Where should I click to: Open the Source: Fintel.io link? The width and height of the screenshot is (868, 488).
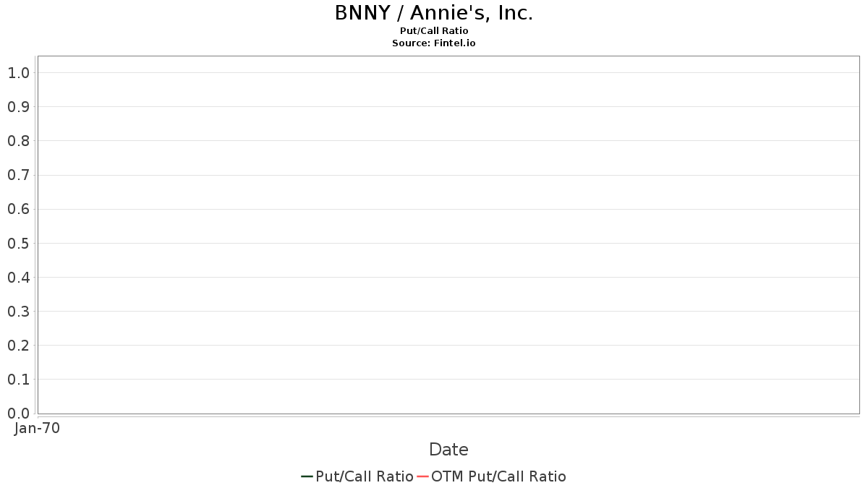(434, 43)
